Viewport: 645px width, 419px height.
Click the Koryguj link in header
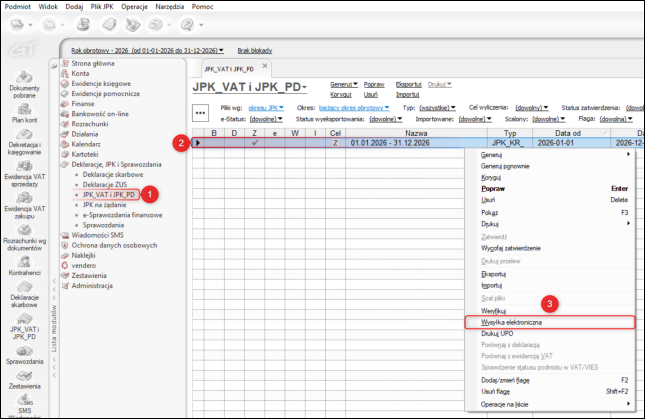[x=341, y=95]
